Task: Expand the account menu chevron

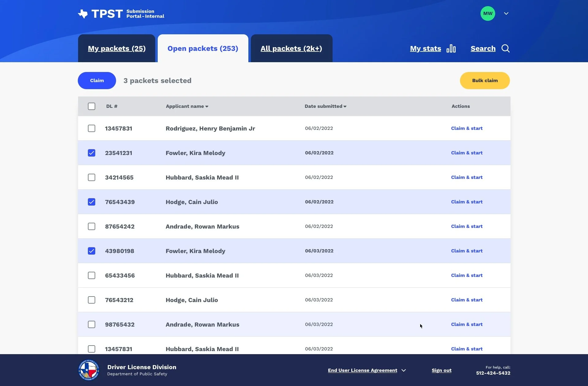Action: 506,13
